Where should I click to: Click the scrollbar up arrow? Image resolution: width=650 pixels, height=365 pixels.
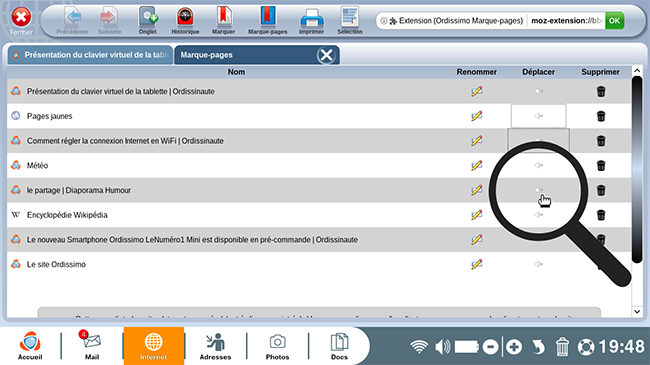(x=637, y=71)
